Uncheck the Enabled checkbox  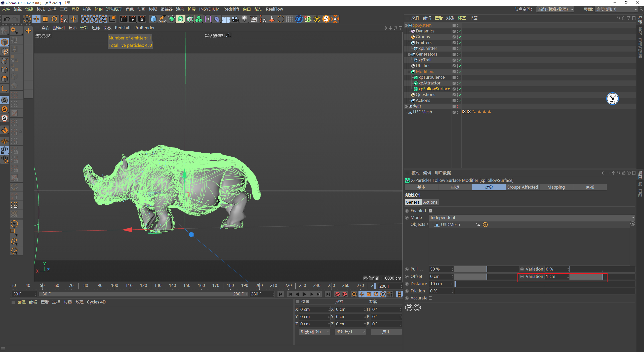430,211
